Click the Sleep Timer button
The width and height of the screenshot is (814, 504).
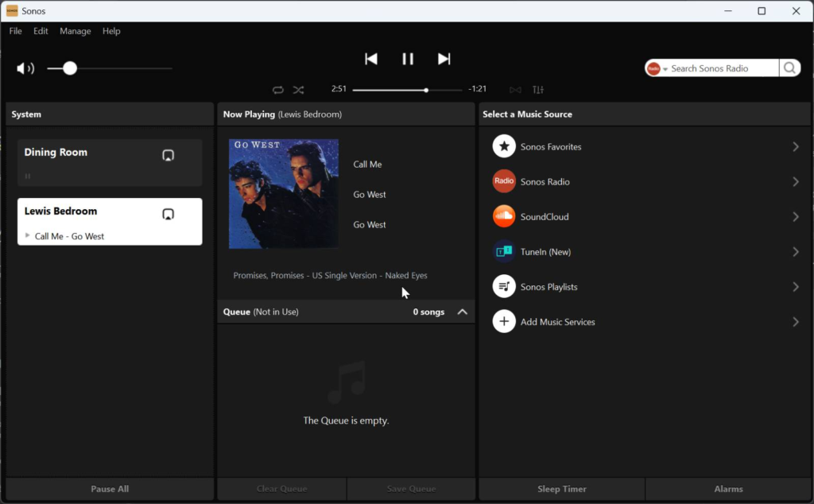(x=562, y=489)
